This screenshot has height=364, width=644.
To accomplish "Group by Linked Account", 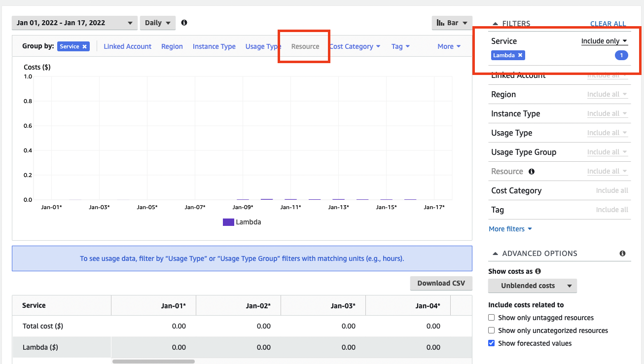I will (128, 46).
